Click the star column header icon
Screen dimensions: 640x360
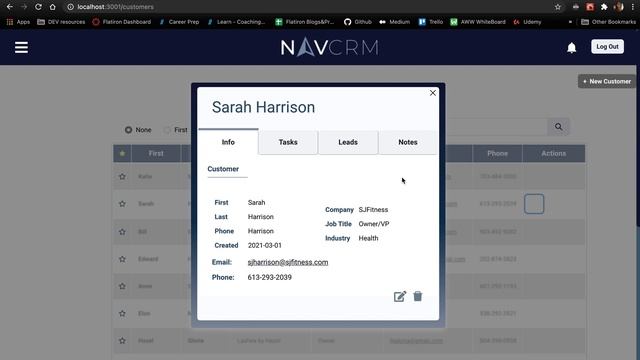coord(122,153)
